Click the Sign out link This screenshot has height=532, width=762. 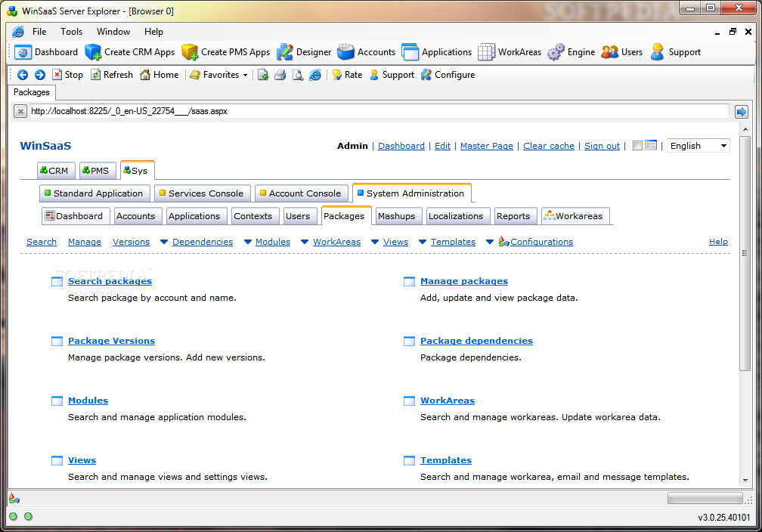coord(602,146)
